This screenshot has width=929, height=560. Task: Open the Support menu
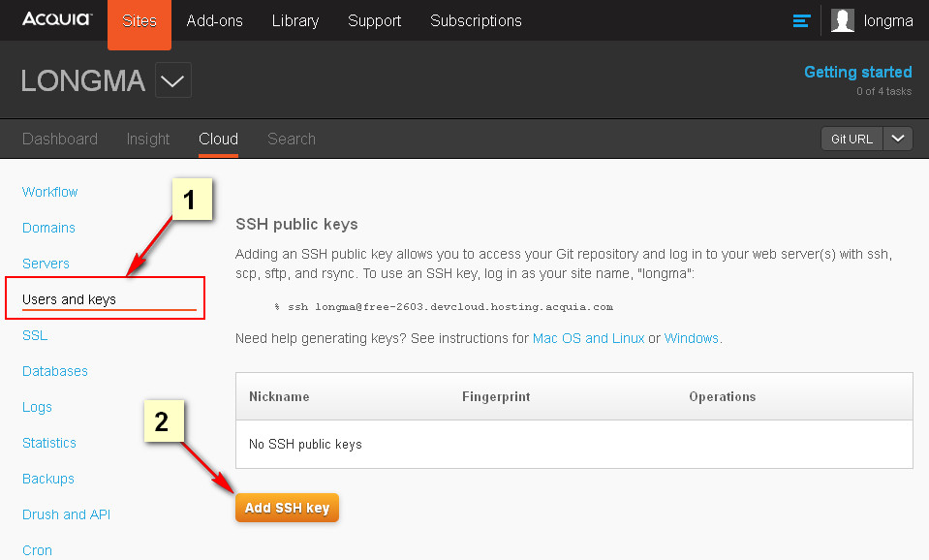click(x=375, y=21)
